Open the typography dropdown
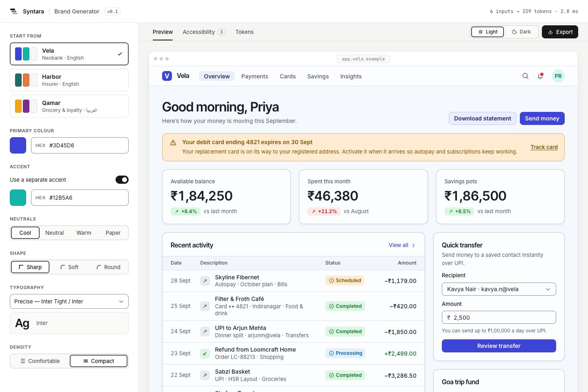Viewport: 588px width, 392px height. pyautogui.click(x=69, y=301)
